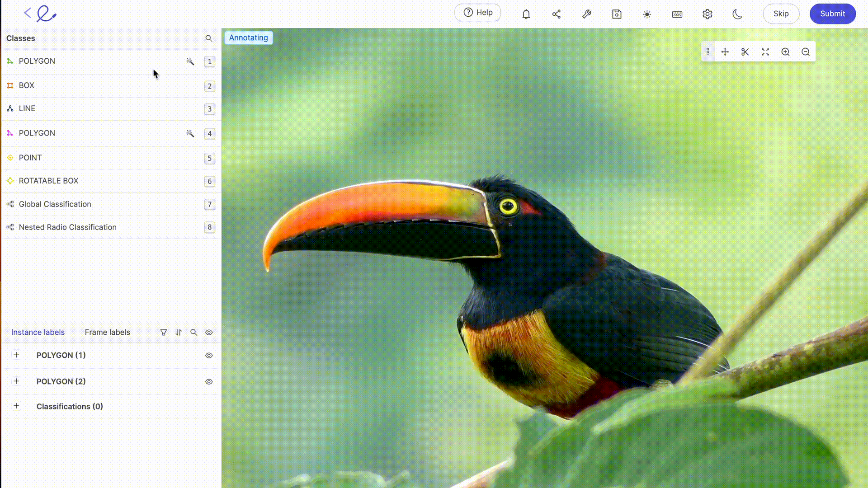The image size is (868, 488).
Task: Toggle visibility of POLYGON (1)
Action: click(209, 355)
